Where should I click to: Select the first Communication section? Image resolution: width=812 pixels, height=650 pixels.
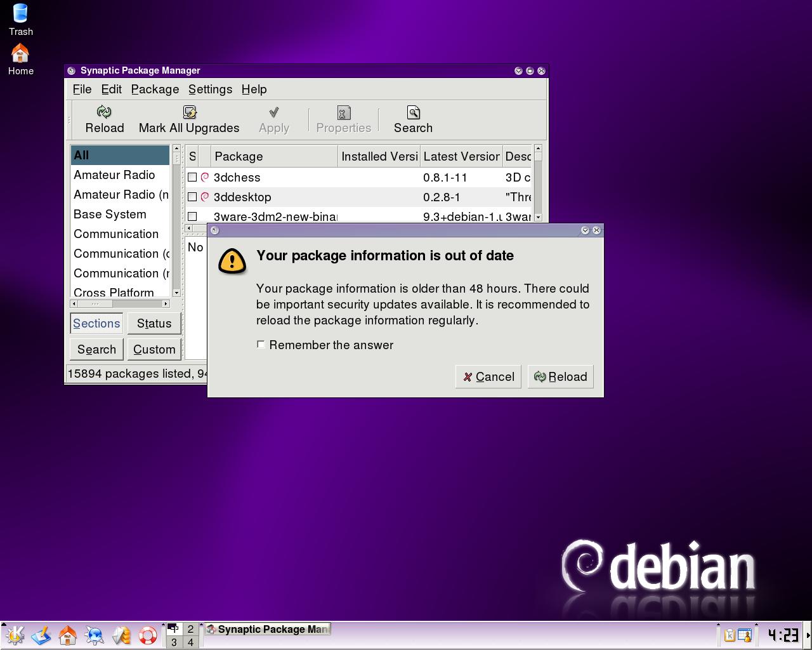click(120, 234)
